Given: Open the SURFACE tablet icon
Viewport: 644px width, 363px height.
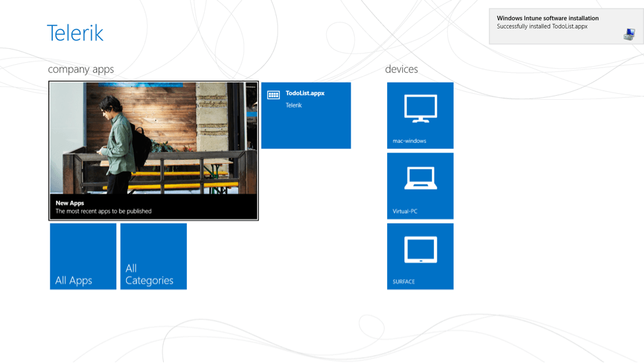Looking at the screenshot, I should 420,250.
